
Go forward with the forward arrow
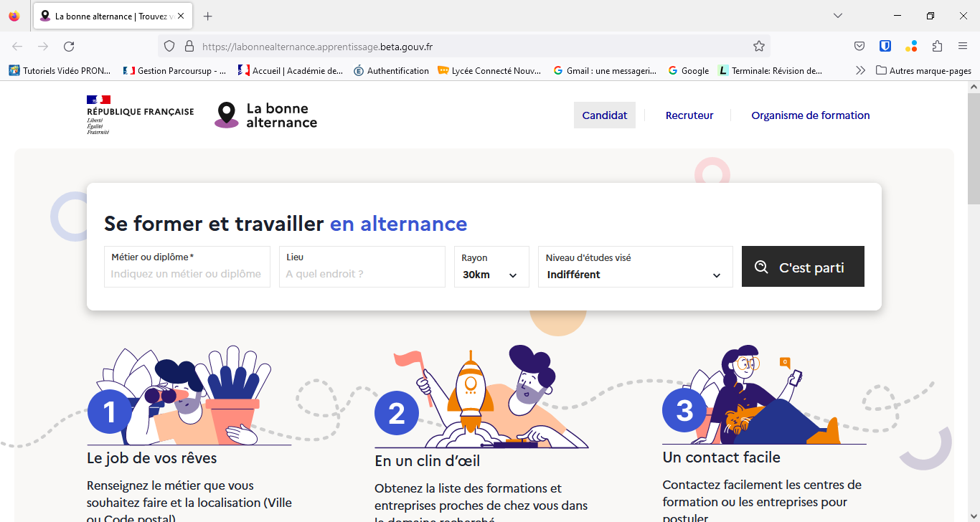point(43,47)
